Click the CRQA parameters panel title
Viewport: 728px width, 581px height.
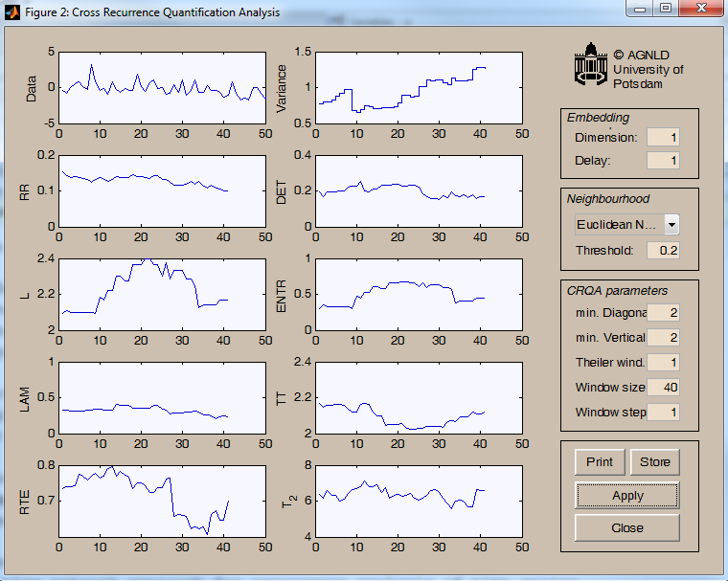click(x=617, y=291)
